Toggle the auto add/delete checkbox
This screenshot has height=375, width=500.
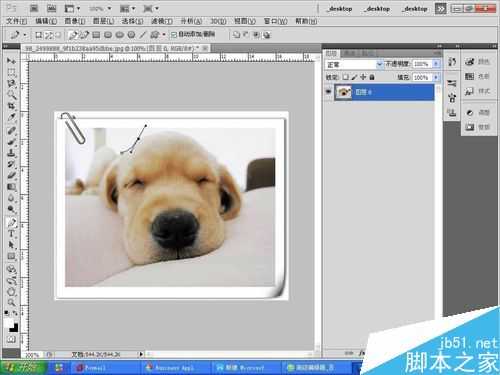coord(174,34)
